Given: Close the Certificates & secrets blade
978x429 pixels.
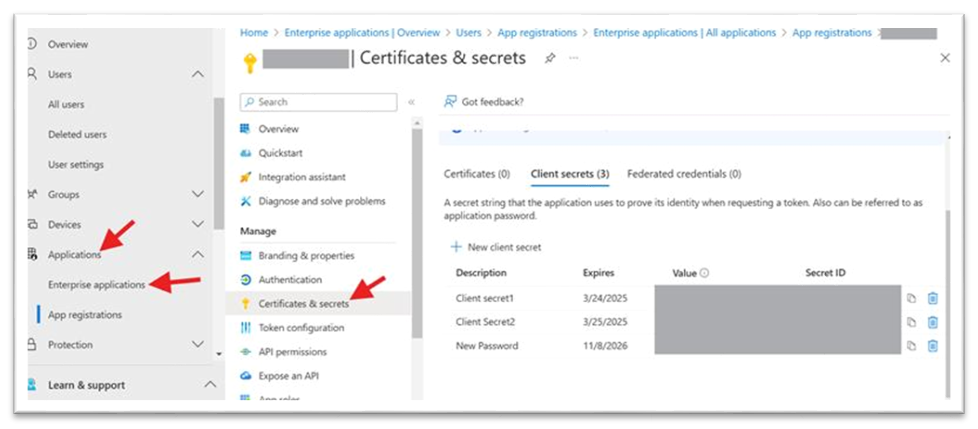Looking at the screenshot, I should [945, 58].
